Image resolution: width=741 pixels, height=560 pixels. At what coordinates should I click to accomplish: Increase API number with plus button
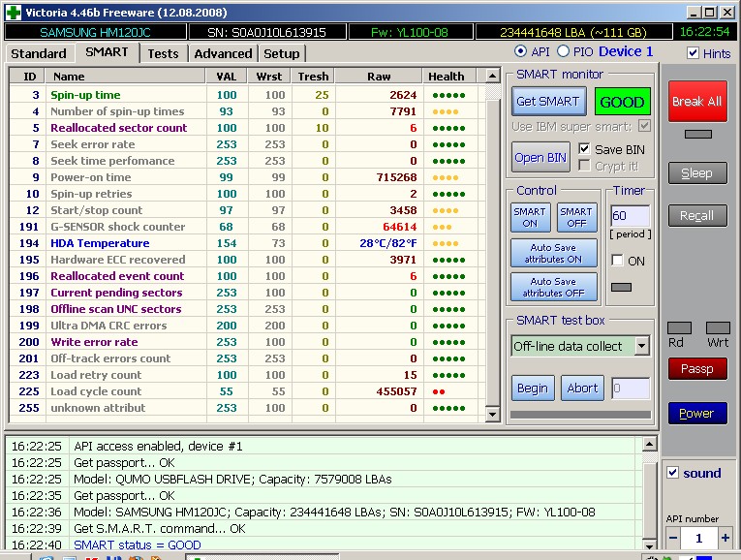(725, 538)
